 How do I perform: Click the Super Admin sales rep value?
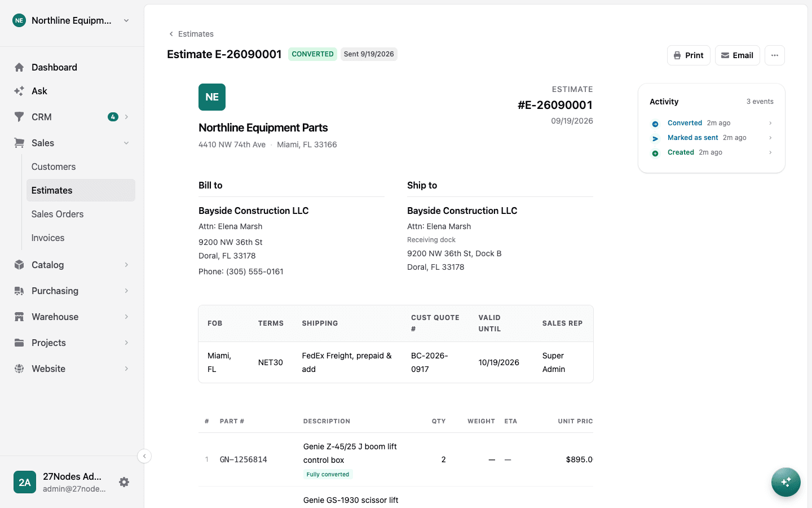(554, 362)
